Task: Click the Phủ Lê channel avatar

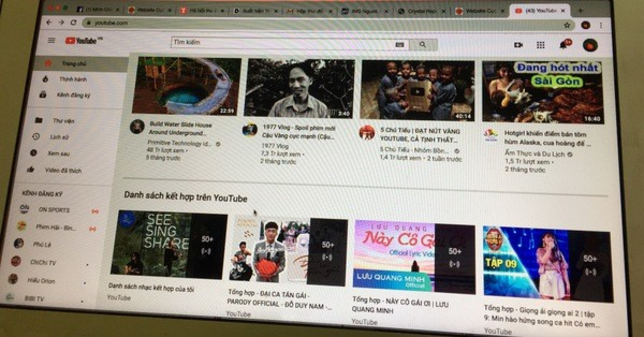Action: coord(19,244)
